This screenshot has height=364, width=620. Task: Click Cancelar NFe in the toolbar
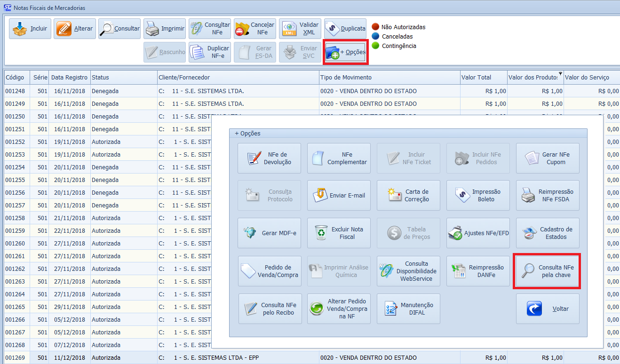point(254,29)
